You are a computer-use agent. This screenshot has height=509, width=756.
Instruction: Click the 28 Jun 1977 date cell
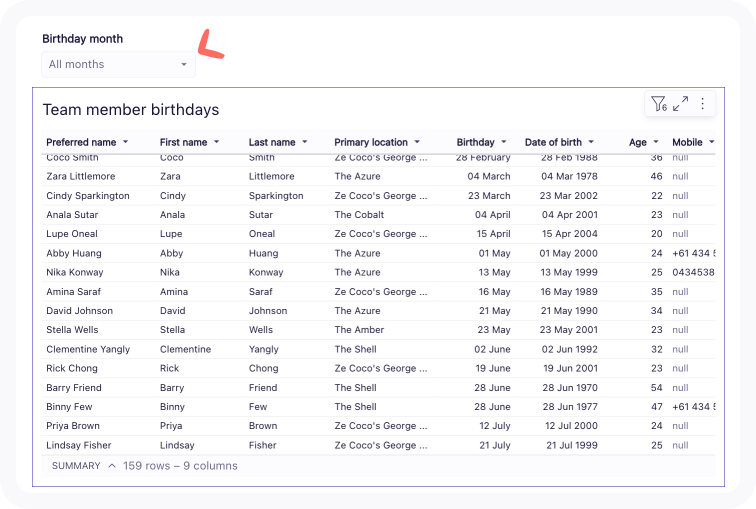coord(570,407)
